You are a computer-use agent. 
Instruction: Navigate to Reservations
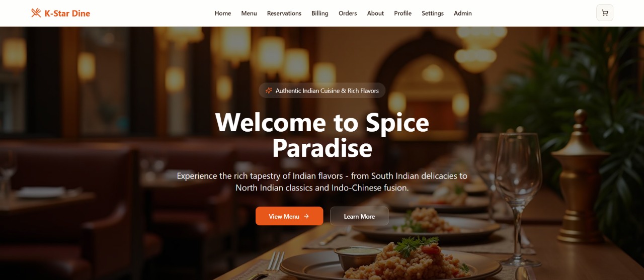284,14
